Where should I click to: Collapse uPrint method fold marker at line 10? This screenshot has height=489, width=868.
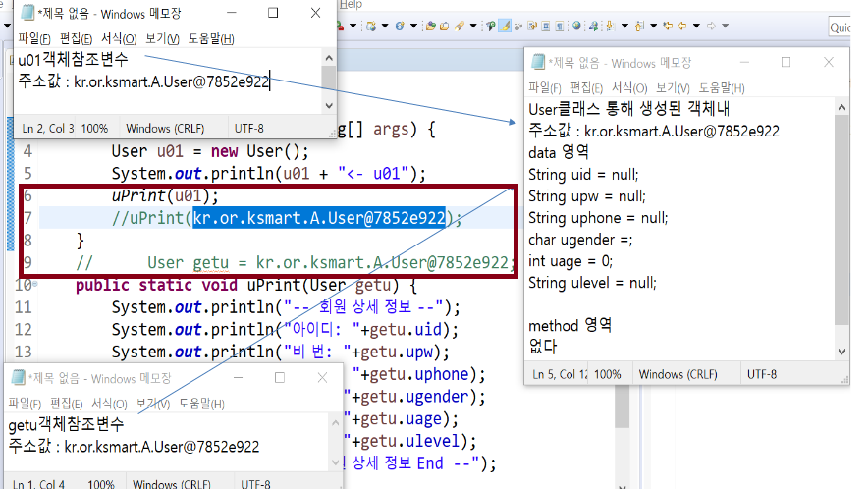pos(35,284)
